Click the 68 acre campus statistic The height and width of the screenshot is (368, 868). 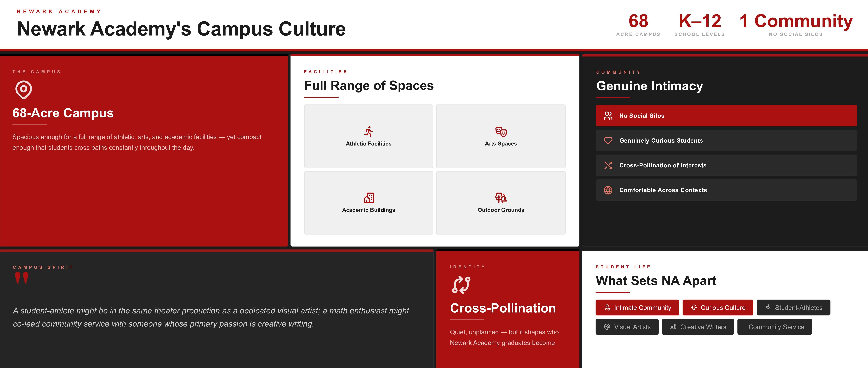tap(638, 25)
